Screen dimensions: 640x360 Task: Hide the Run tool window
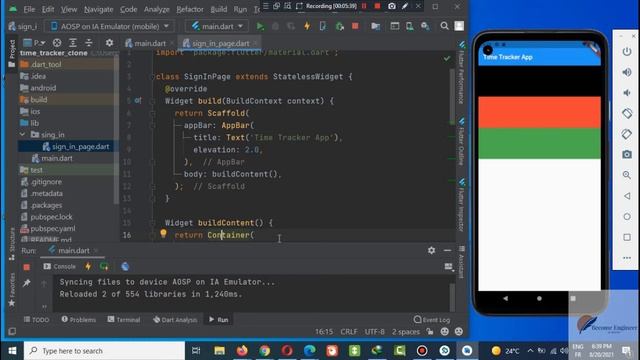point(447,250)
